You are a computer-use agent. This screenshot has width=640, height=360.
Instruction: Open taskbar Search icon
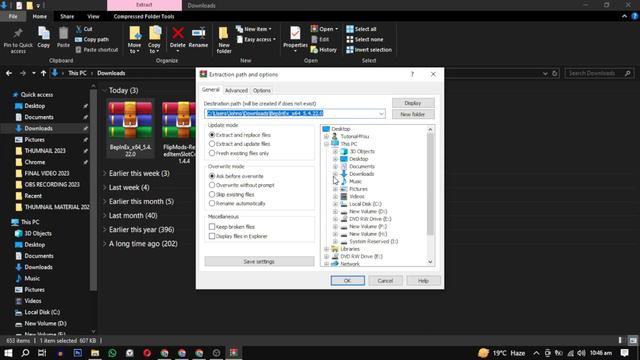click(x=25, y=353)
